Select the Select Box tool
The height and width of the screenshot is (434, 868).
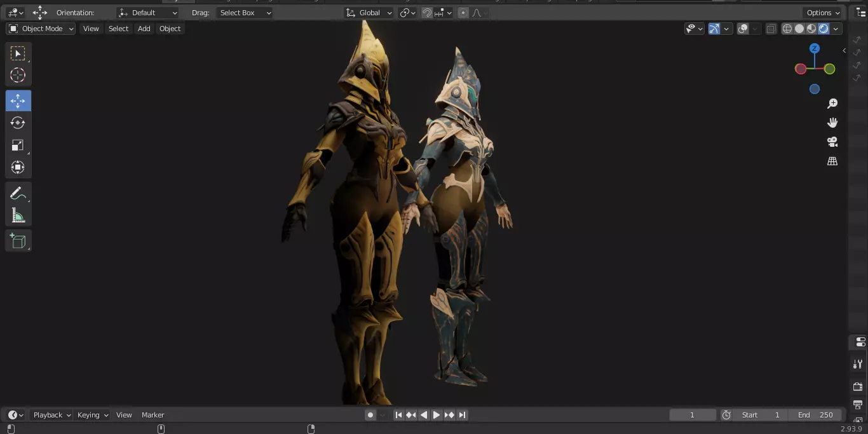click(18, 53)
